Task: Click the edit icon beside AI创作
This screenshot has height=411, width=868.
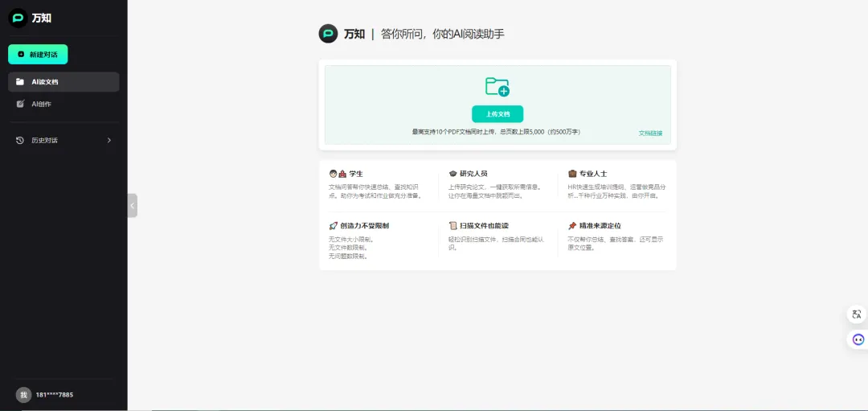Action: [x=20, y=104]
